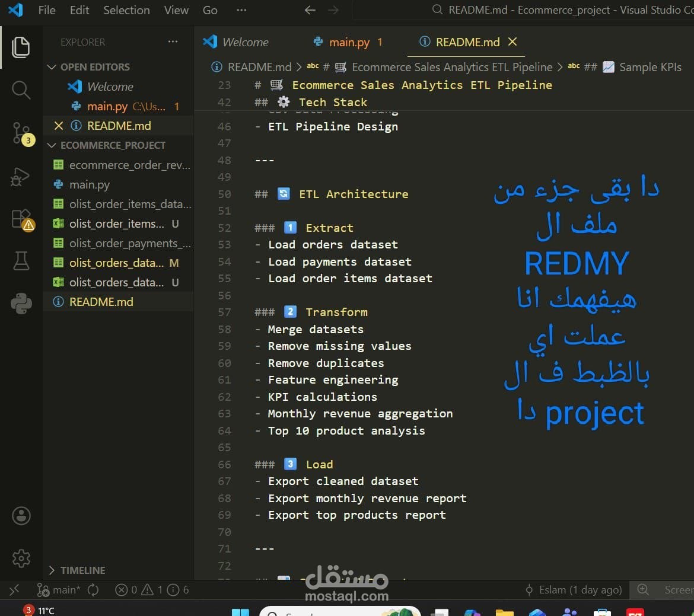Open the Search view icon
Screen dimensions: 694x616
pyautogui.click(x=20, y=90)
